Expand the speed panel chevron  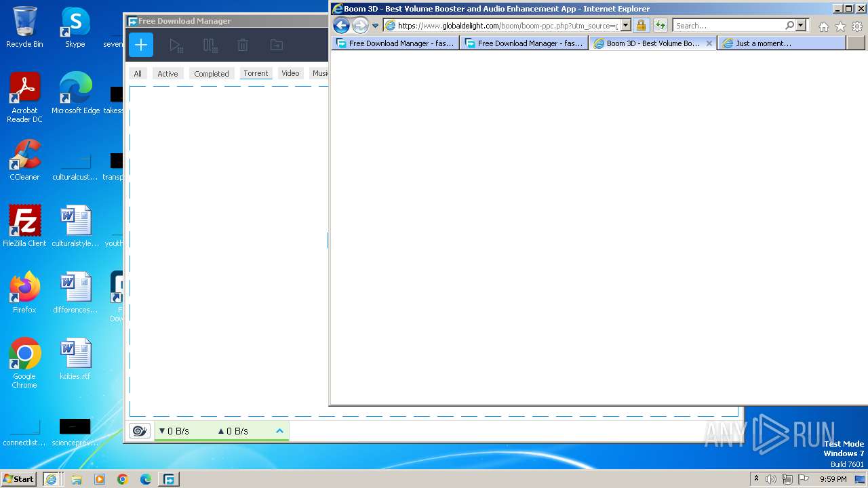(x=279, y=431)
